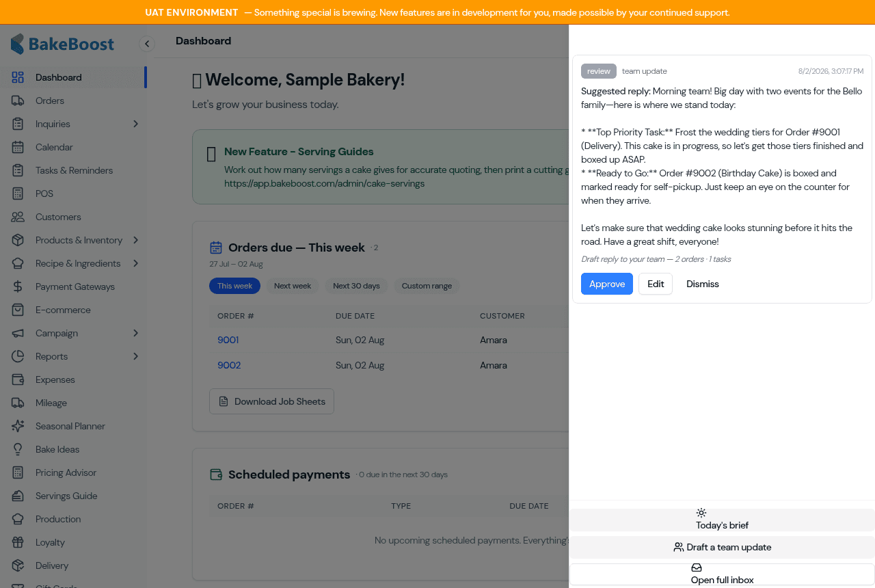Edit the suggested reply
The image size is (875, 588).
[656, 284]
